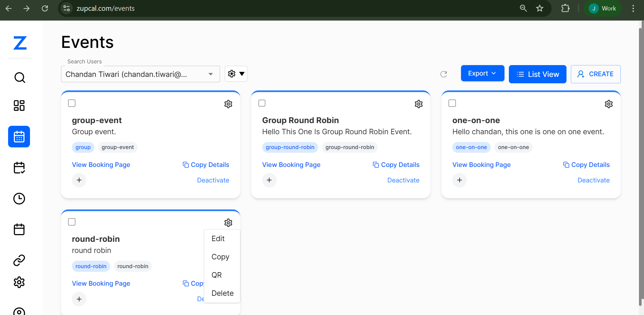
Task: Open gear settings on group-event card
Action: (x=228, y=104)
